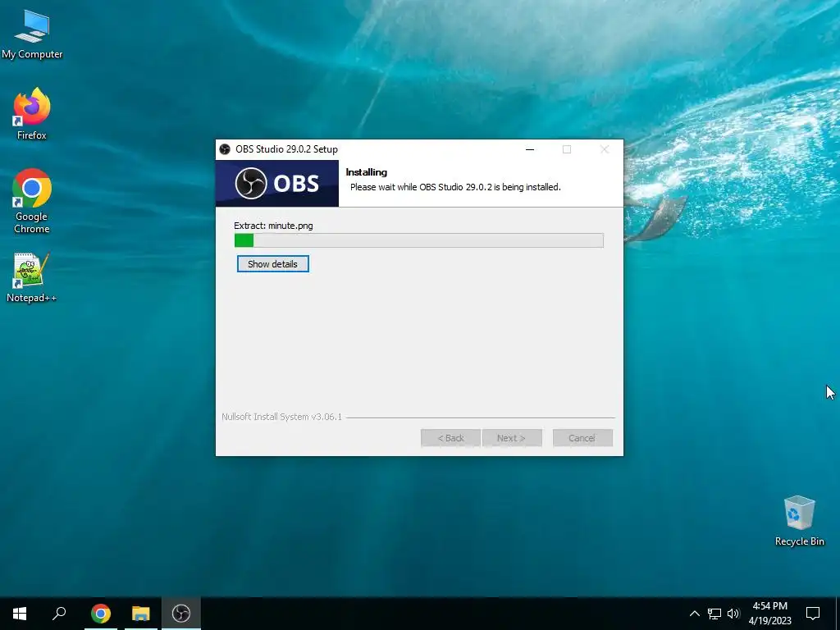Screen dimensions: 840x630
Task: Click the 'OBS Studio 29.0.2 Setup' title
Action: (x=286, y=149)
